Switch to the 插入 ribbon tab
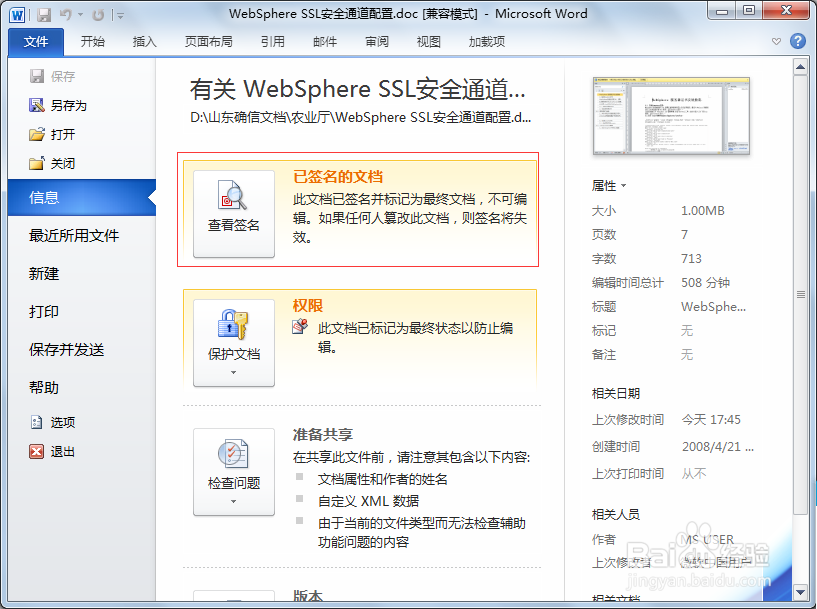Image resolution: width=817 pixels, height=609 pixels. pyautogui.click(x=143, y=41)
